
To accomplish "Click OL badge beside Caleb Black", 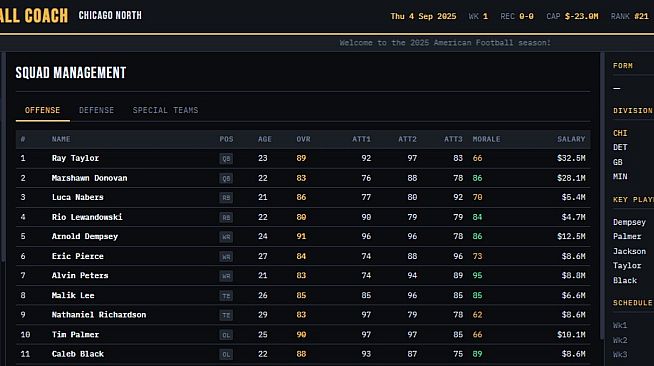I will [226, 354].
